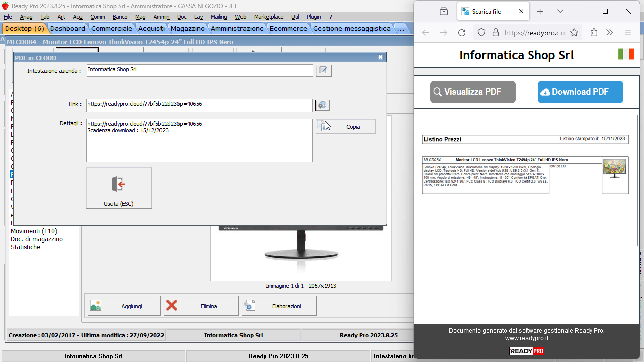Switch to the Amministrazione tab
The width and height of the screenshot is (644, 362).
pos(237,29)
